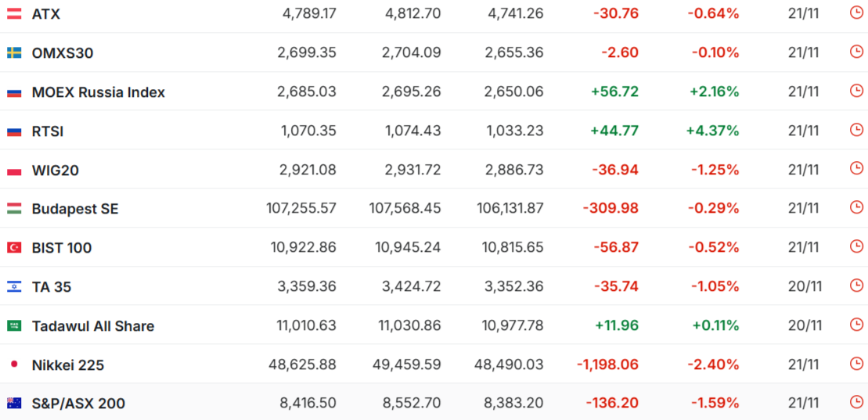
Task: Open the WIG20 index page
Action: coord(55,170)
